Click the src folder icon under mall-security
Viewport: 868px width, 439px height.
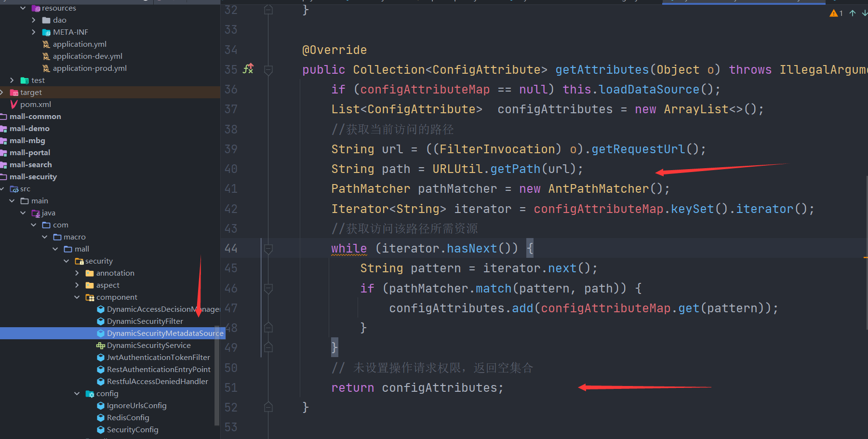coord(14,188)
